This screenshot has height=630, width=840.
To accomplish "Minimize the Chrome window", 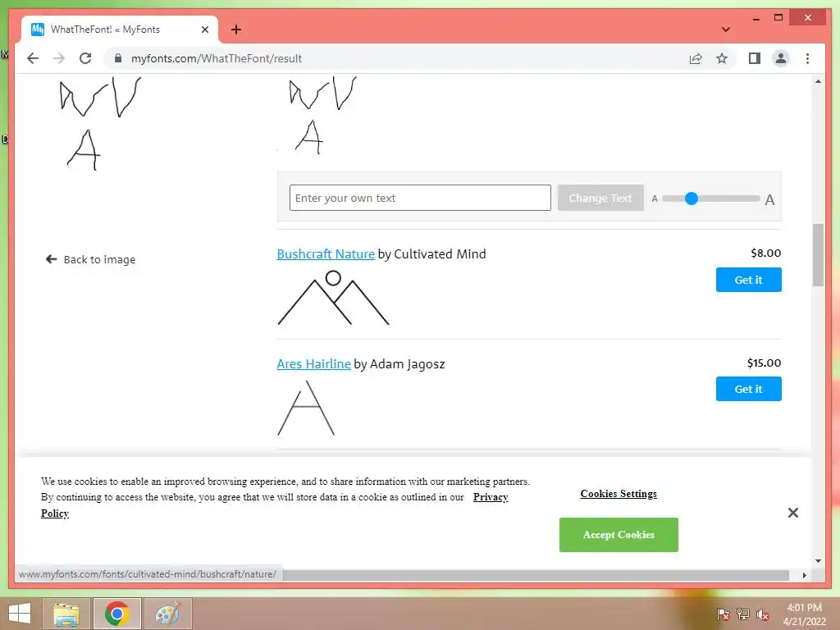I will [x=756, y=18].
